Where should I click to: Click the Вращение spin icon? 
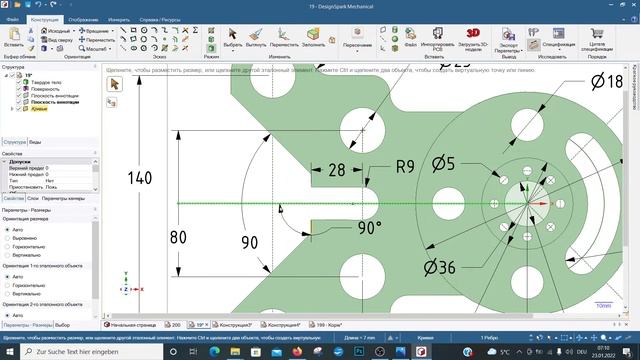82,31
